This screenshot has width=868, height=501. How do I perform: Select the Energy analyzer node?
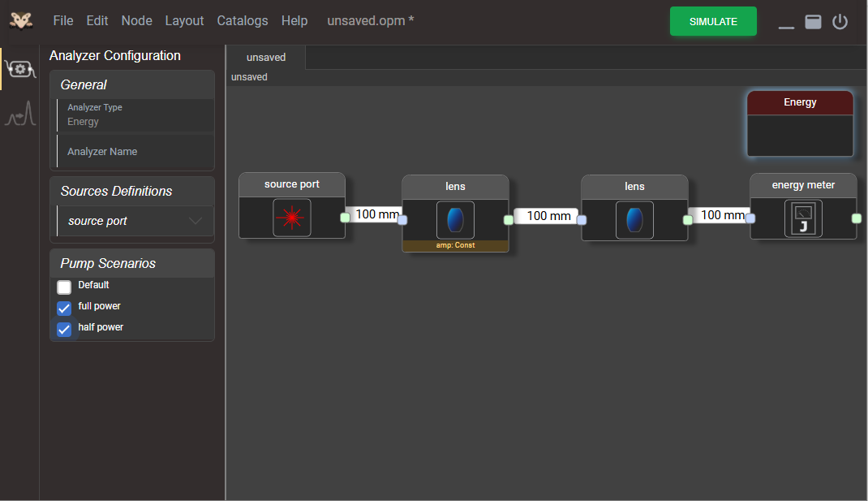coord(800,123)
